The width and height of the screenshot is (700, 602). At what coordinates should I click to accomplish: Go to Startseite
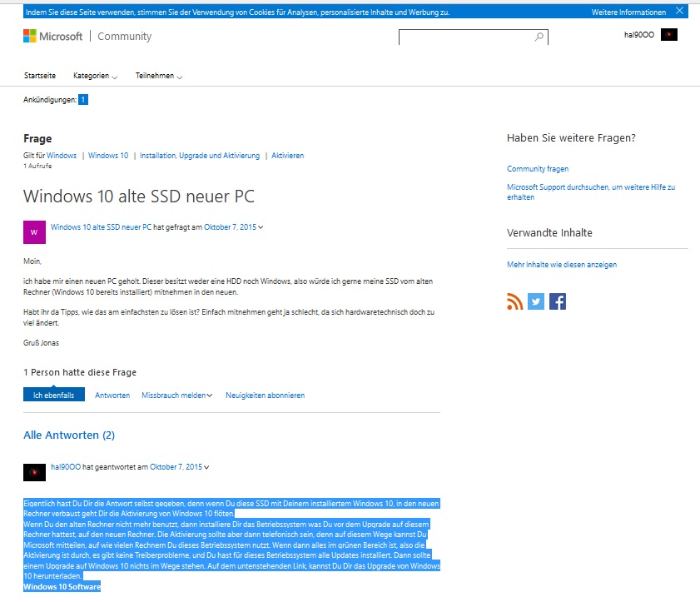point(40,76)
